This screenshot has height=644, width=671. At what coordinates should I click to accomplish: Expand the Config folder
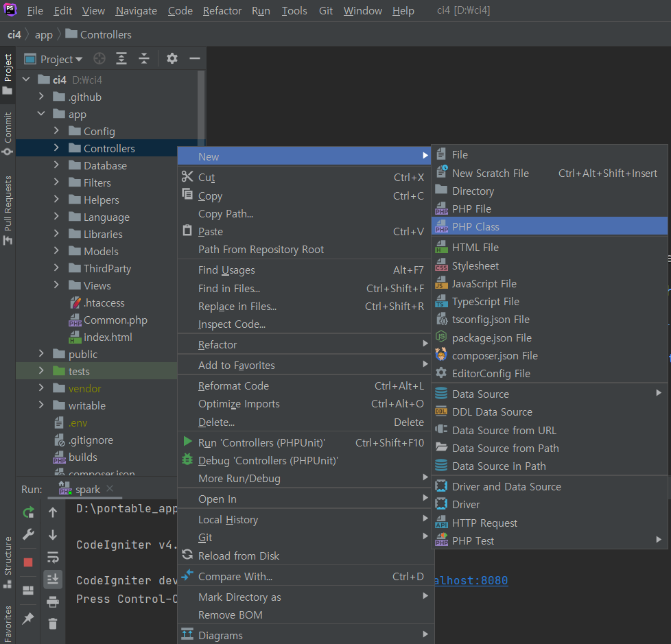point(56,131)
